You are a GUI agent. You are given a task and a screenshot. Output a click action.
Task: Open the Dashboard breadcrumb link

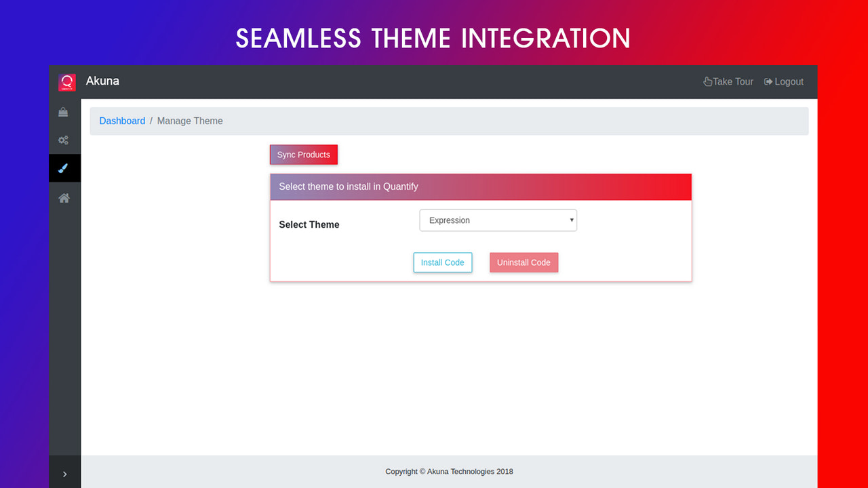coord(122,121)
